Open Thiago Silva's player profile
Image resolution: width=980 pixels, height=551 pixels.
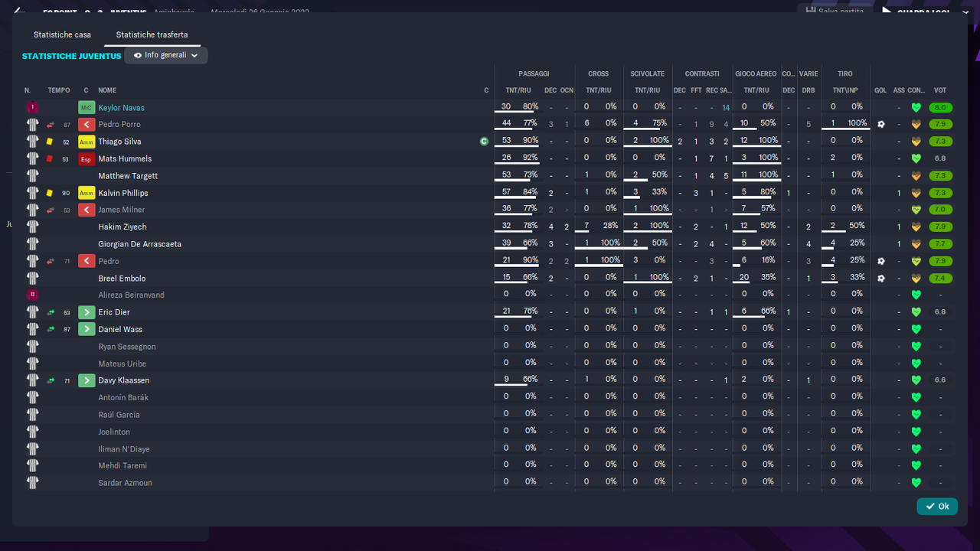pos(119,142)
